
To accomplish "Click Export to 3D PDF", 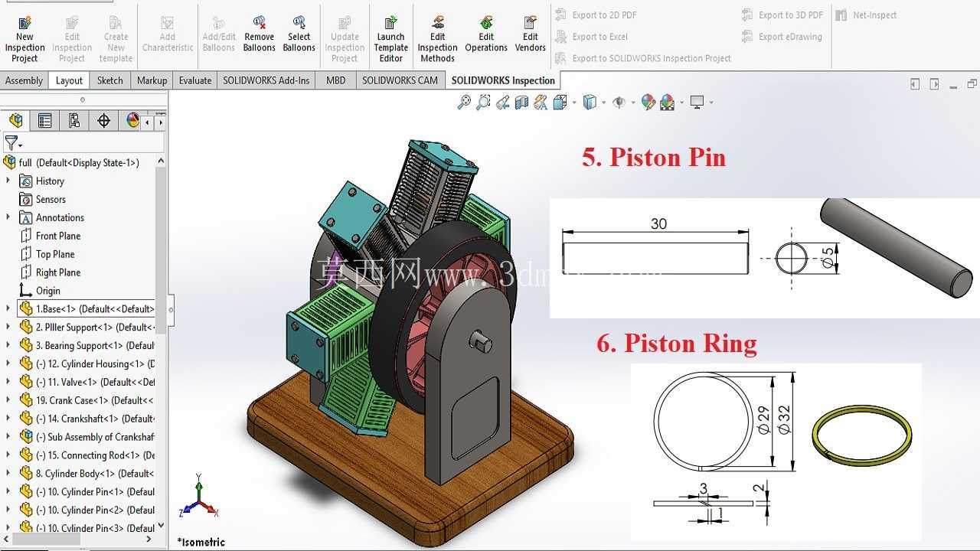I will [782, 15].
